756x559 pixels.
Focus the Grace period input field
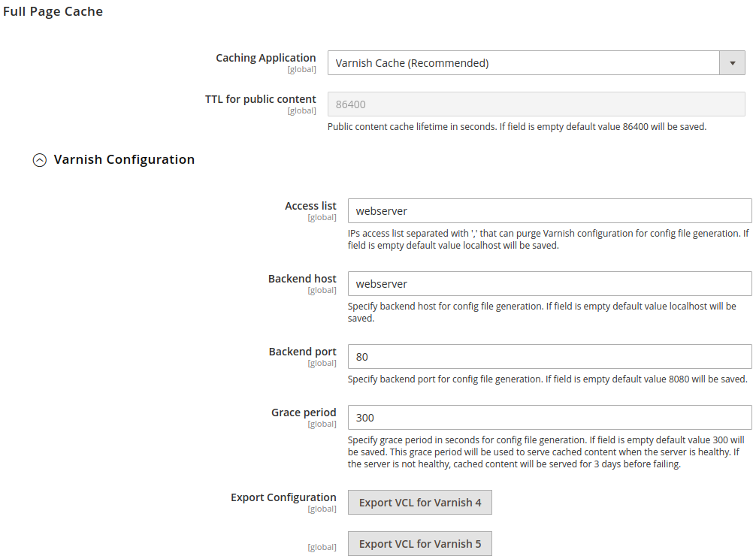pyautogui.click(x=549, y=417)
